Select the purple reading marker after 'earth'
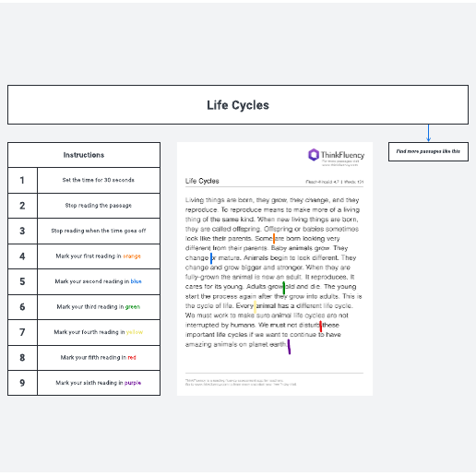 (x=289, y=347)
